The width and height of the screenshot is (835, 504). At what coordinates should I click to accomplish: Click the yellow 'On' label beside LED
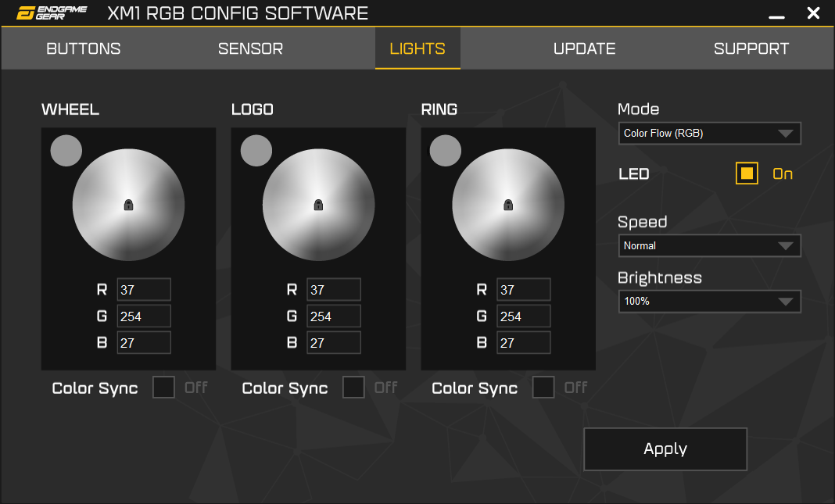[783, 174]
